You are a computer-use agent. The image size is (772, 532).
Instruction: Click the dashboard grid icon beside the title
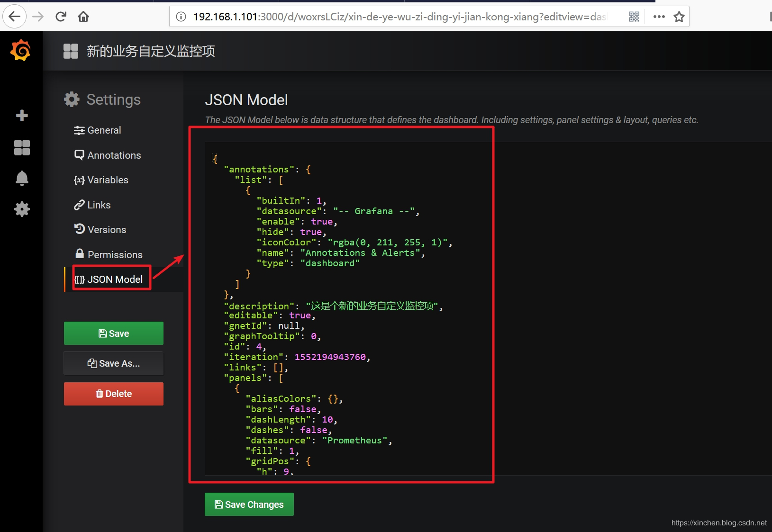pyautogui.click(x=71, y=51)
